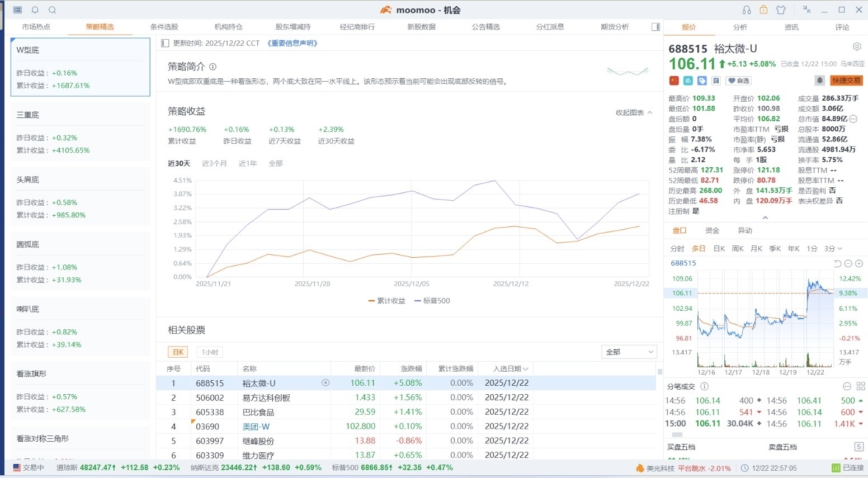Click the teal chart badge under the price
The height and width of the screenshot is (478, 868).
coord(688,81)
